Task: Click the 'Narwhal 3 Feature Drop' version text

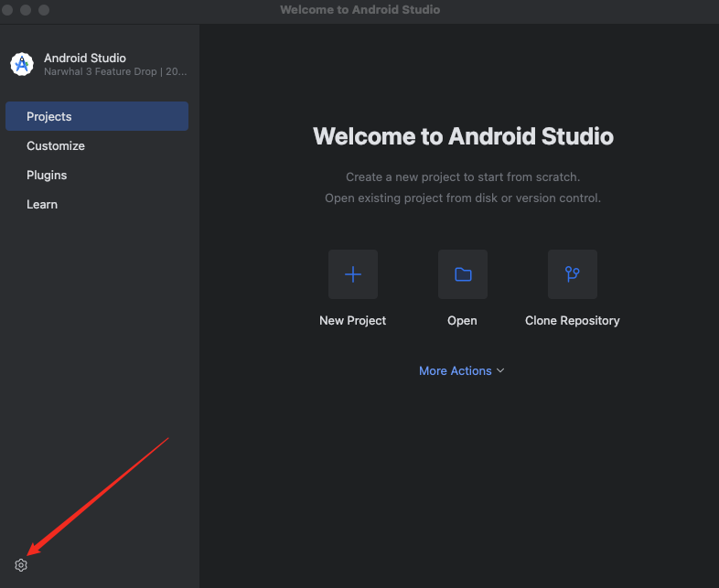Action: pyautogui.click(x=115, y=71)
